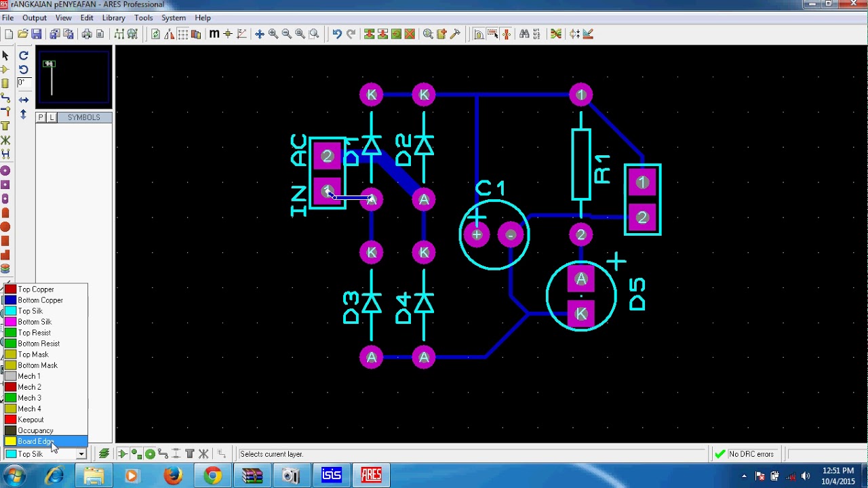Click the Redraw display icon

pos(155,34)
